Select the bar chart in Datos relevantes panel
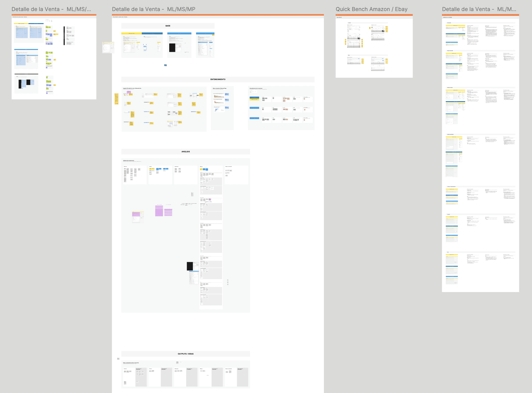The width and height of the screenshot is (532, 393). 219,96
